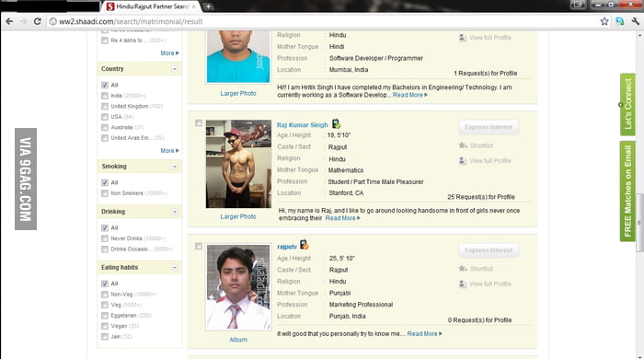This screenshot has width=644, height=359.
Task: Click the View full Profile icon for Hritik Singh
Action: (x=463, y=38)
